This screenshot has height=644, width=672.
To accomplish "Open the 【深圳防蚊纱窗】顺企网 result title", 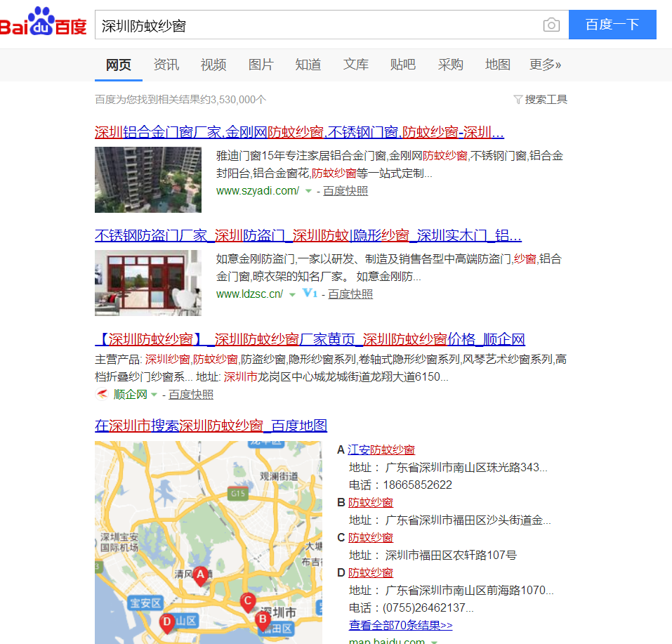I will point(310,339).
